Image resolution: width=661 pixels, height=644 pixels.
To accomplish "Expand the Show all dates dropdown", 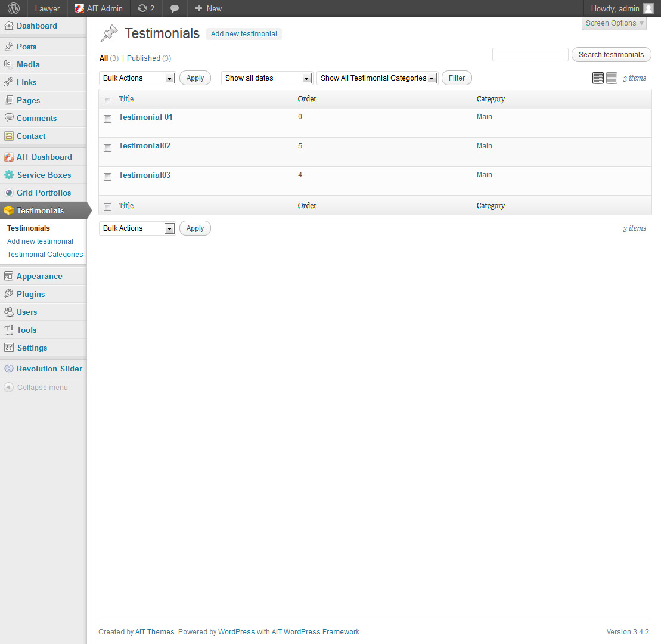I will coord(266,78).
